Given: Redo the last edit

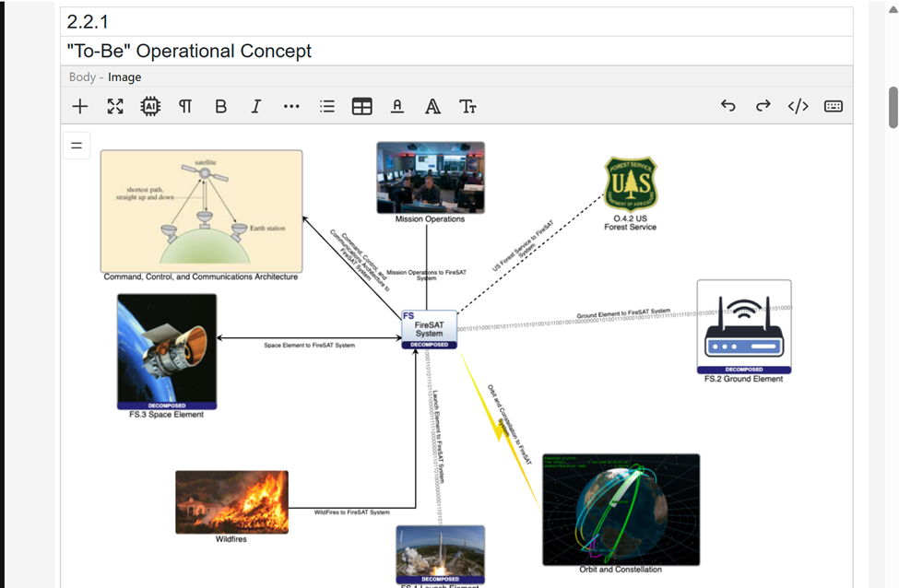Looking at the screenshot, I should pos(763,106).
